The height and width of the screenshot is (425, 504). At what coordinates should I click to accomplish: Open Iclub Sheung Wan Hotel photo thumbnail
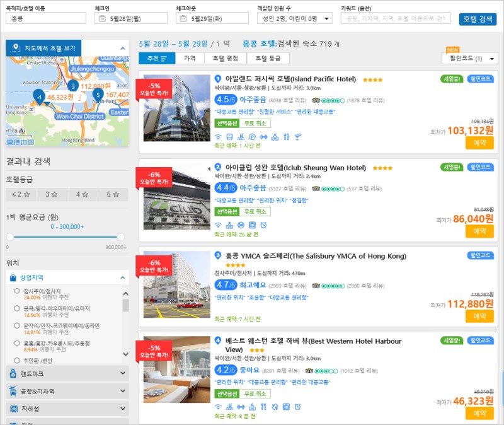(177, 196)
